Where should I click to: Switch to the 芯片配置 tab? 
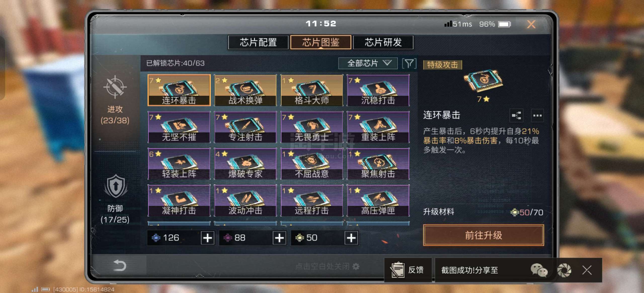click(258, 42)
